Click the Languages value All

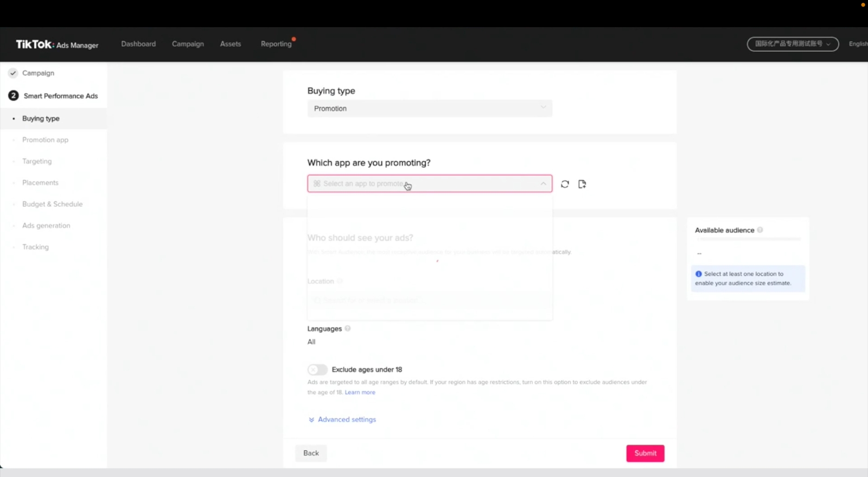pyautogui.click(x=311, y=342)
